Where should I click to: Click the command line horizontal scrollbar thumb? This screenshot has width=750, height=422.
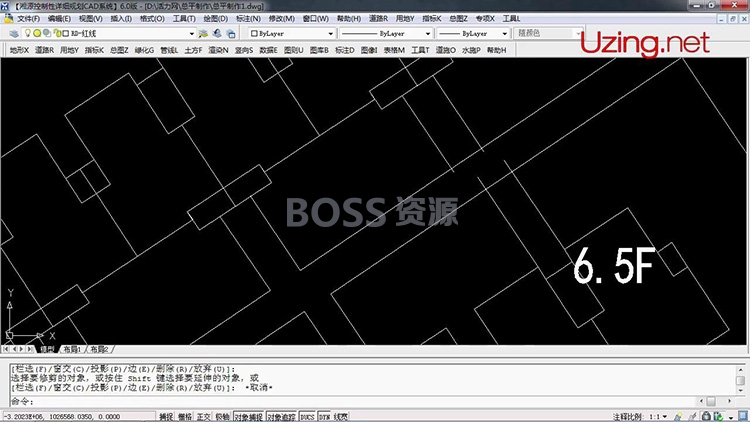pos(711,401)
